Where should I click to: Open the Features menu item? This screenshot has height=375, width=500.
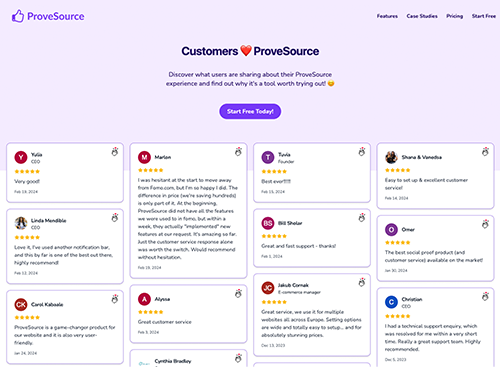[387, 16]
